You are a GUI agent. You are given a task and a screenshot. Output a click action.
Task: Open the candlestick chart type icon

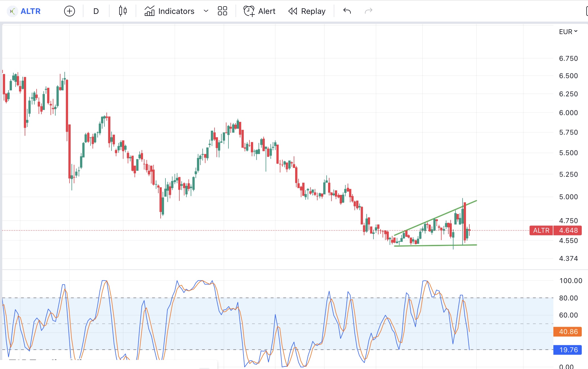click(x=123, y=11)
